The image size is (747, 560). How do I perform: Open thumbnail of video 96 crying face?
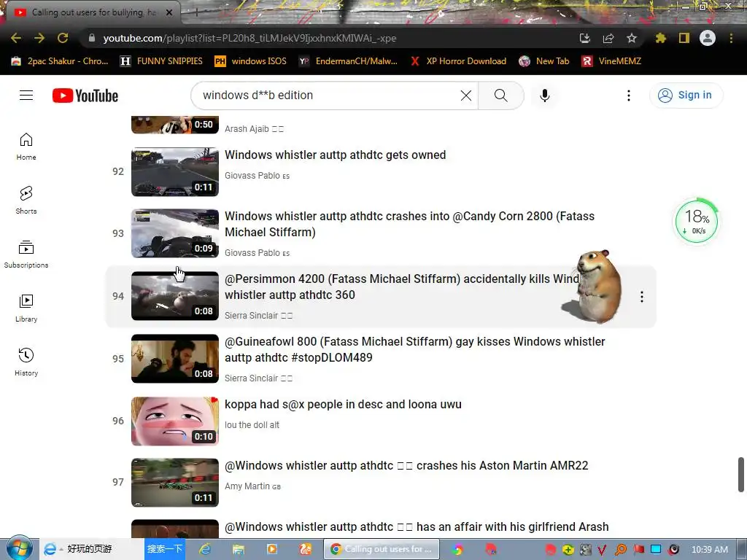tap(175, 421)
